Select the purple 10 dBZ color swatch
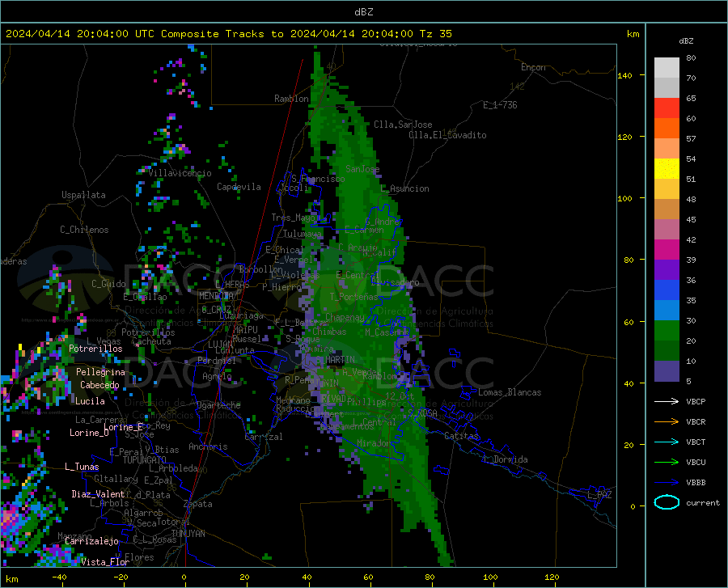The width and height of the screenshot is (728, 588). pos(667,371)
